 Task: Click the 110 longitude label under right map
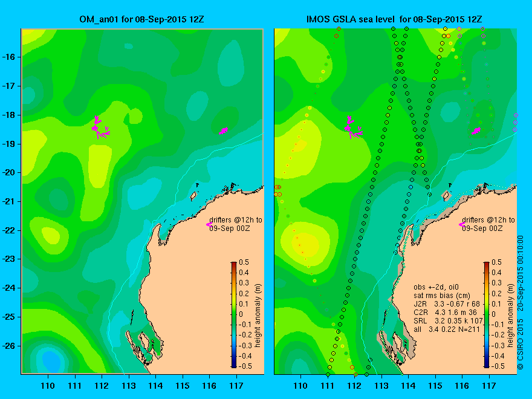[300, 386]
